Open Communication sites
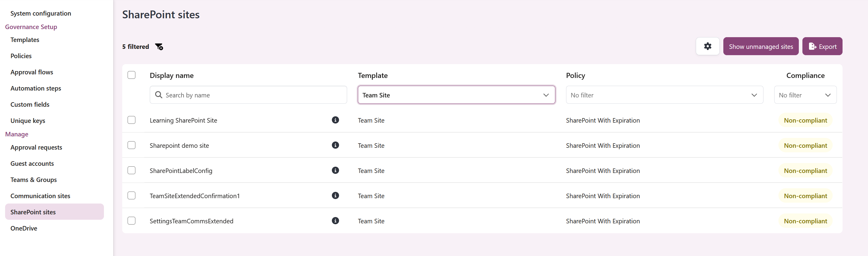Viewport: 868px width, 256px height. point(40,196)
